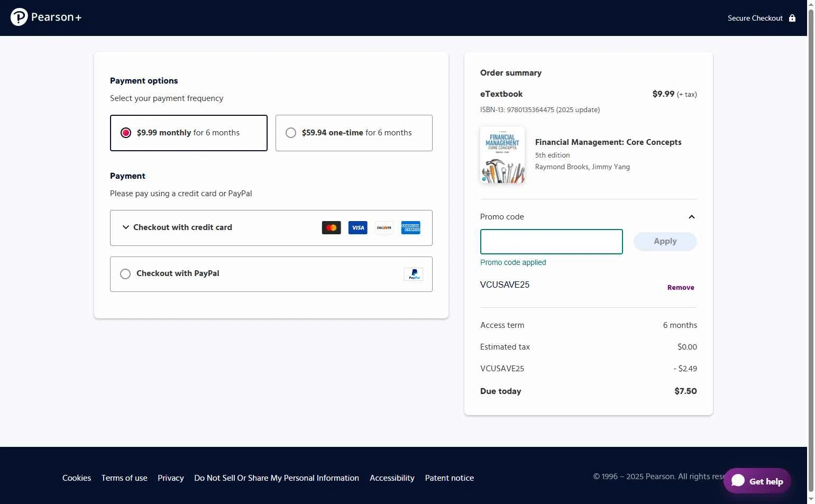Click the American Express card icon
Viewport: 815px width, 504px height.
tap(410, 228)
